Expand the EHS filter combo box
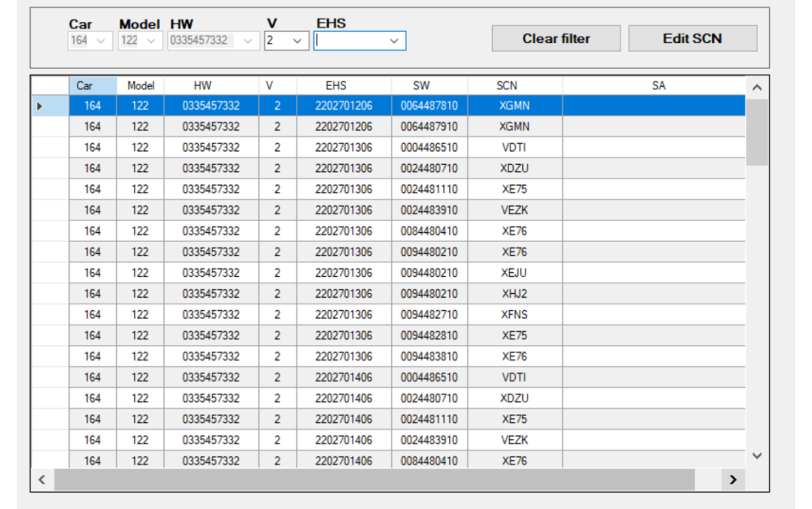 tap(395, 41)
